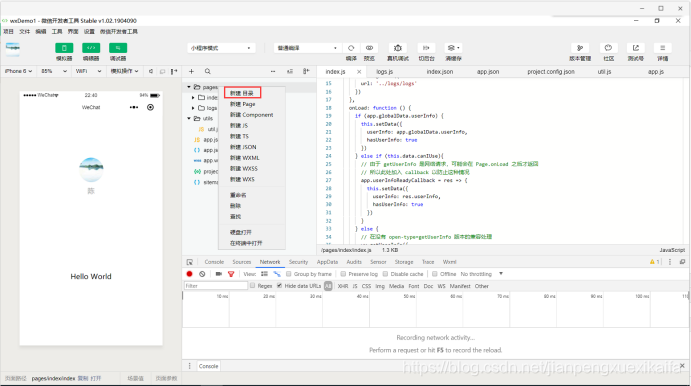Image resolution: width=691 pixels, height=386 pixels.
Task: Enable the Regex checkbox
Action: (253, 286)
